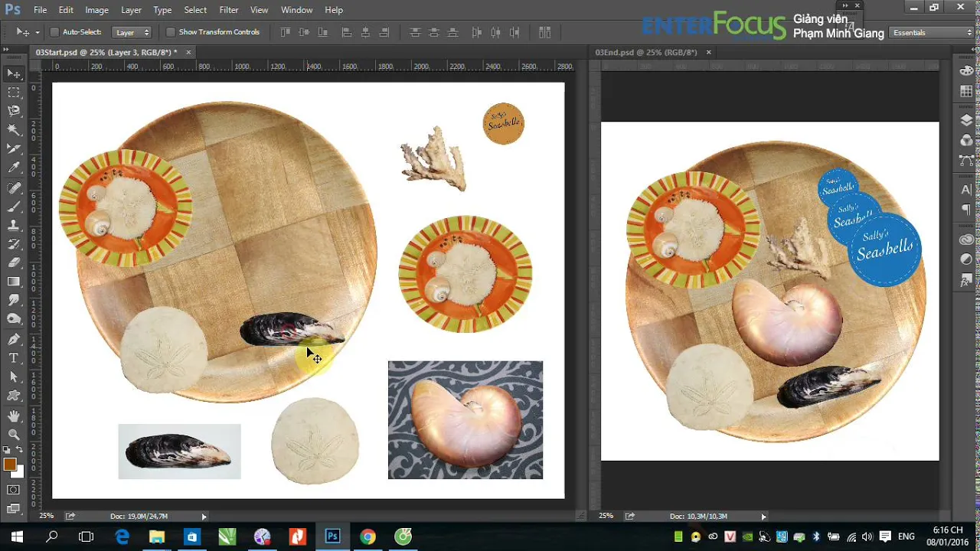Click the orange foreground color swatch
The width and height of the screenshot is (980, 551).
click(8, 463)
